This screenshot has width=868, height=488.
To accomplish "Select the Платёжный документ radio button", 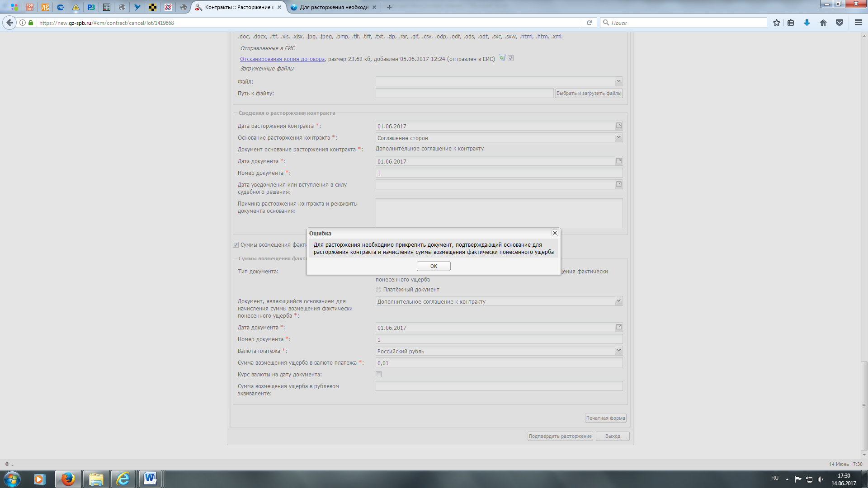I will point(378,290).
